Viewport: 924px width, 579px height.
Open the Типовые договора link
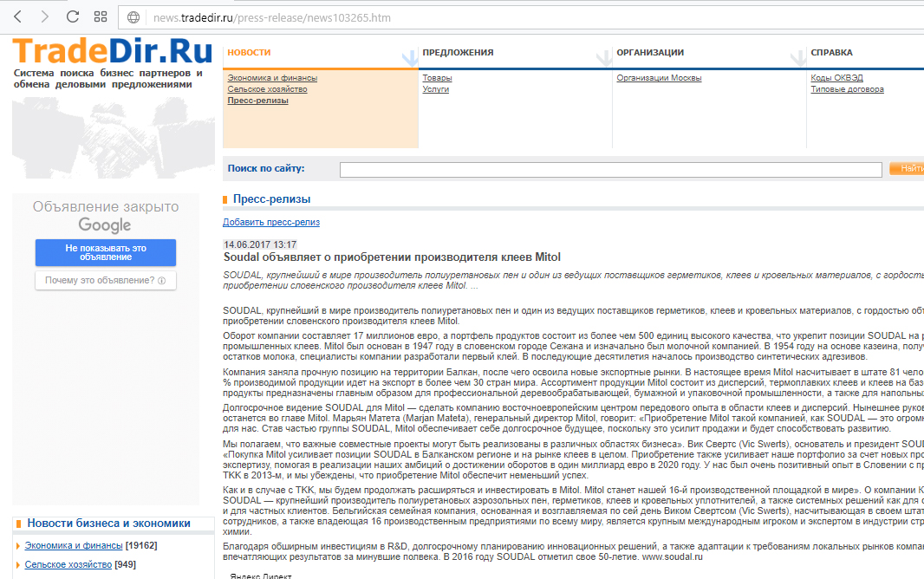(x=847, y=89)
